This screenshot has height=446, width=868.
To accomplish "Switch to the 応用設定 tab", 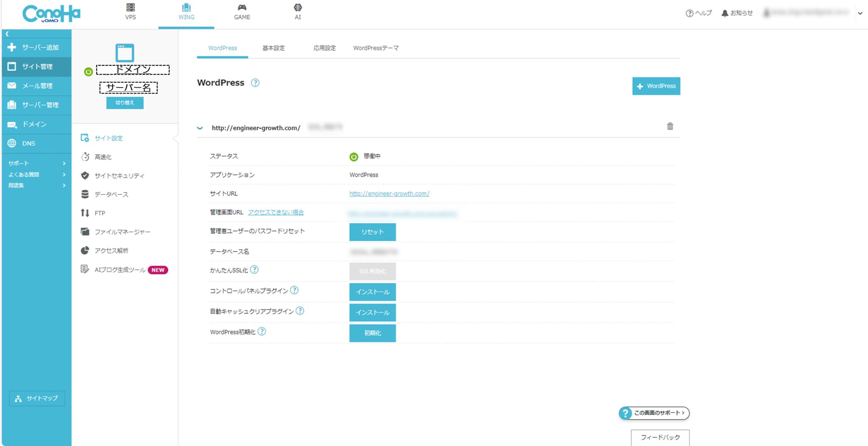I will coord(324,48).
